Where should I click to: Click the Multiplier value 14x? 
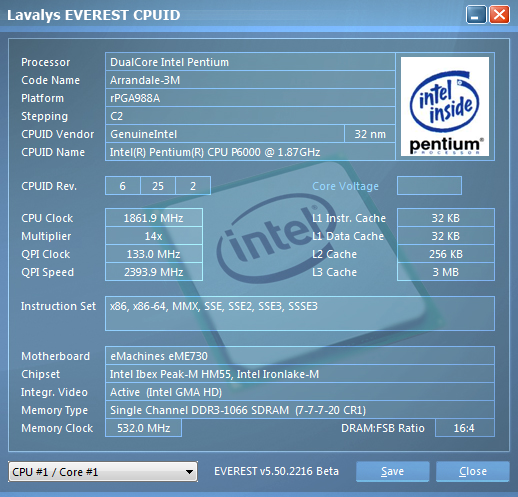point(154,236)
